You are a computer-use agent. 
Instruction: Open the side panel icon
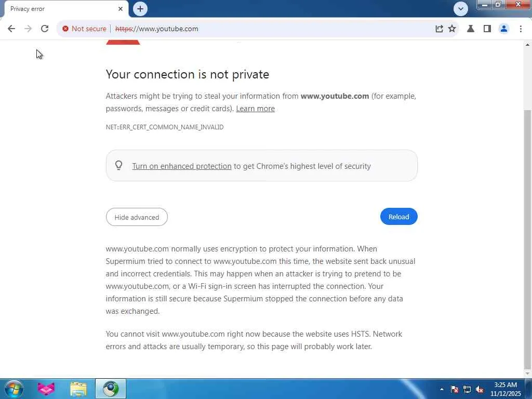pos(487,29)
